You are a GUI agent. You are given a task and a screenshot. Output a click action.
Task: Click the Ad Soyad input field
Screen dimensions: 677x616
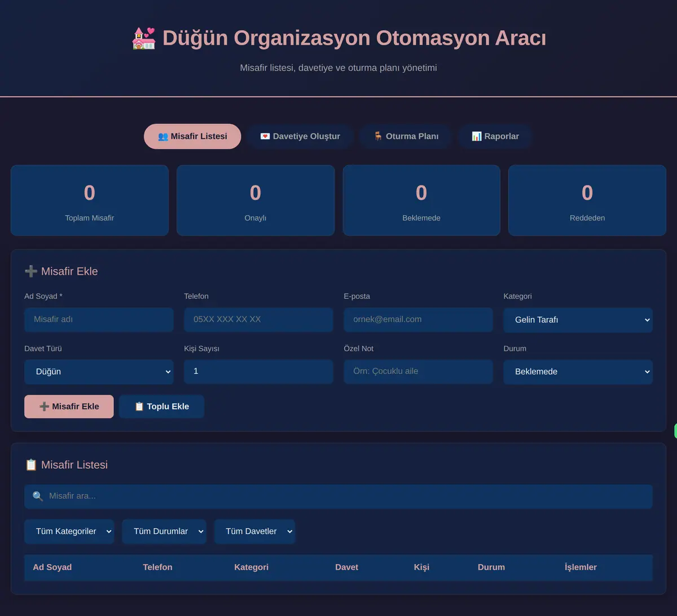click(x=99, y=319)
